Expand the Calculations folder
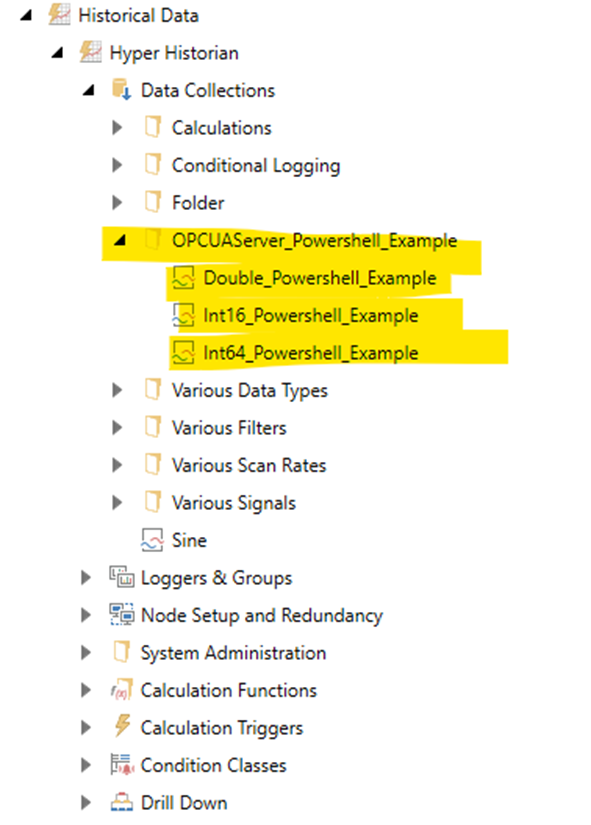 [117, 128]
